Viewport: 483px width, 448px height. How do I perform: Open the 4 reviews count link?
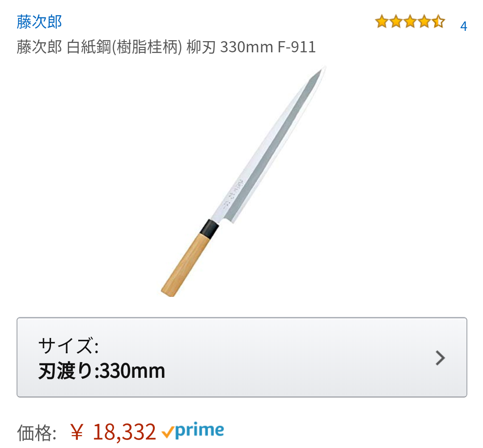click(x=464, y=26)
